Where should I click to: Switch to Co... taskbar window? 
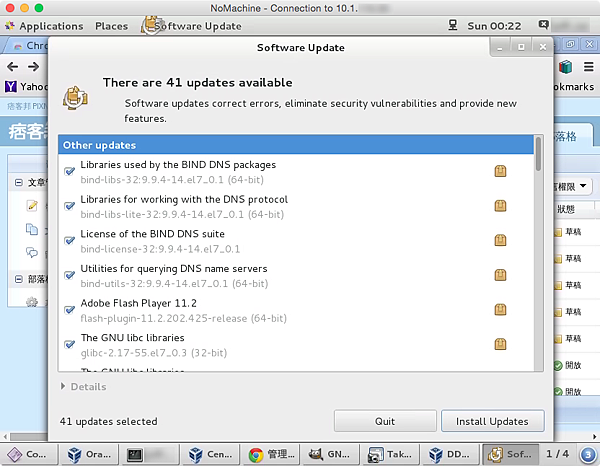point(30,455)
